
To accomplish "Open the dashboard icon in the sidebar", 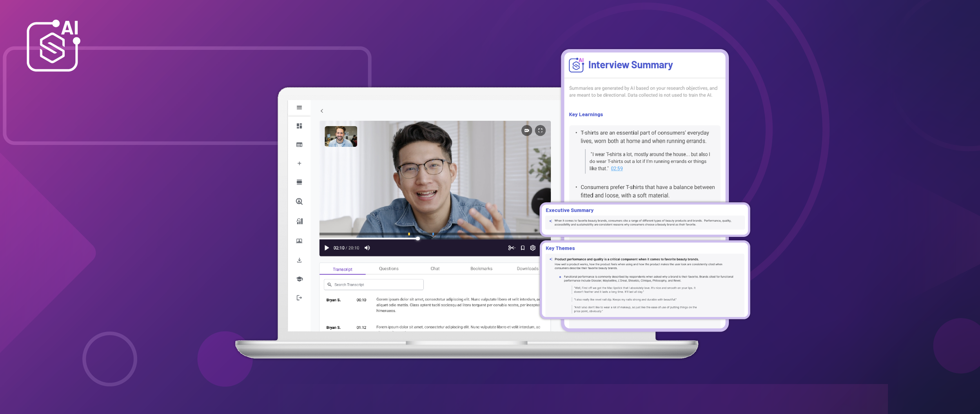I will click(299, 126).
